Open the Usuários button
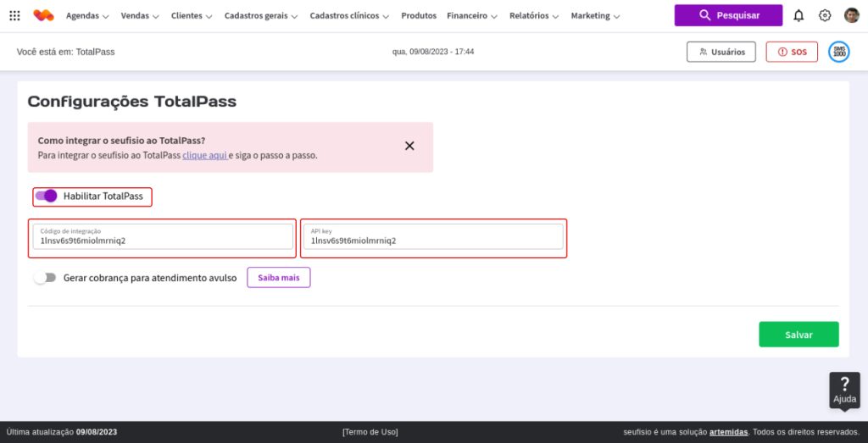Screen dimensions: 868x443 [x=721, y=52]
